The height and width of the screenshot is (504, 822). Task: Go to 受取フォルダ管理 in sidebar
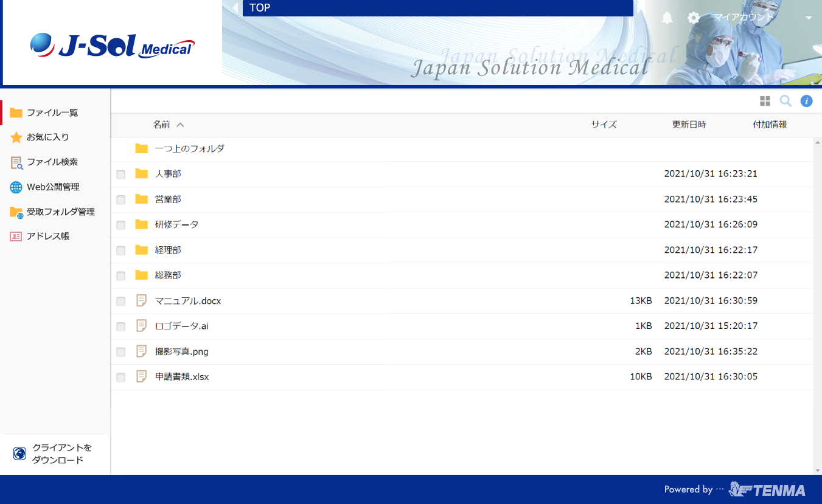click(x=60, y=212)
